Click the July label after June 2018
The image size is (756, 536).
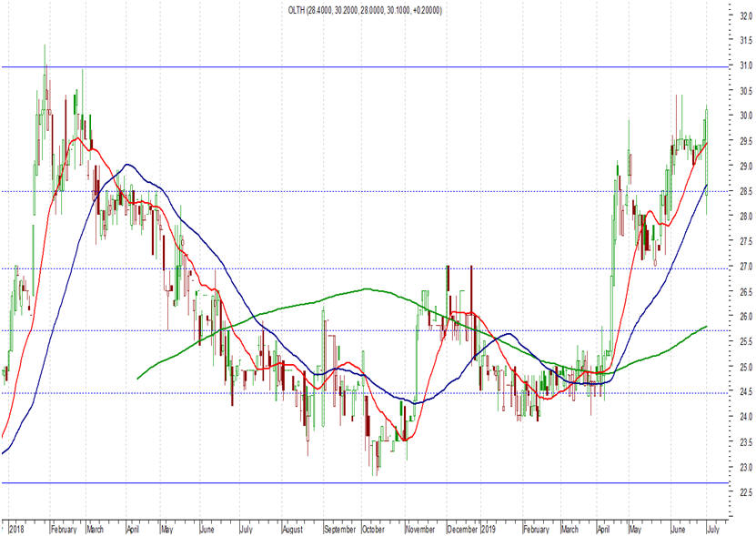(246, 530)
